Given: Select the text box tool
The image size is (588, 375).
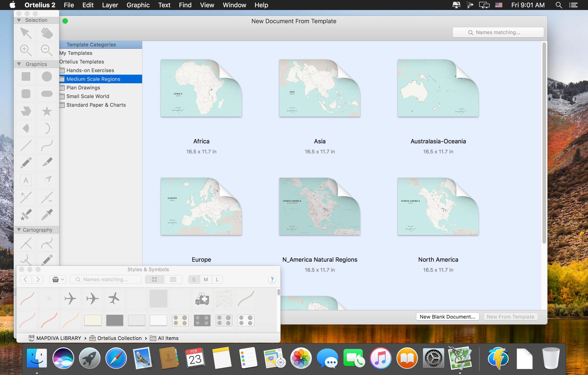Looking at the screenshot, I should [x=26, y=180].
